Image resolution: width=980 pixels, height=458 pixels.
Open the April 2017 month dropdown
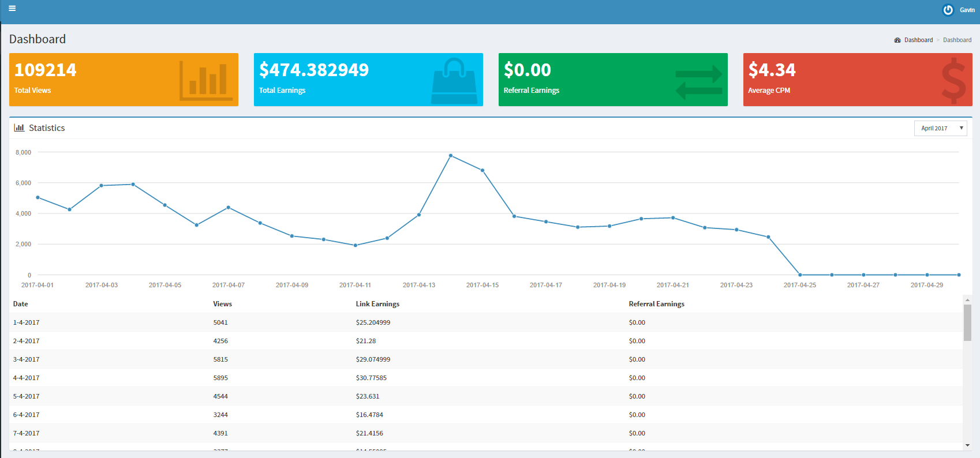[940, 128]
